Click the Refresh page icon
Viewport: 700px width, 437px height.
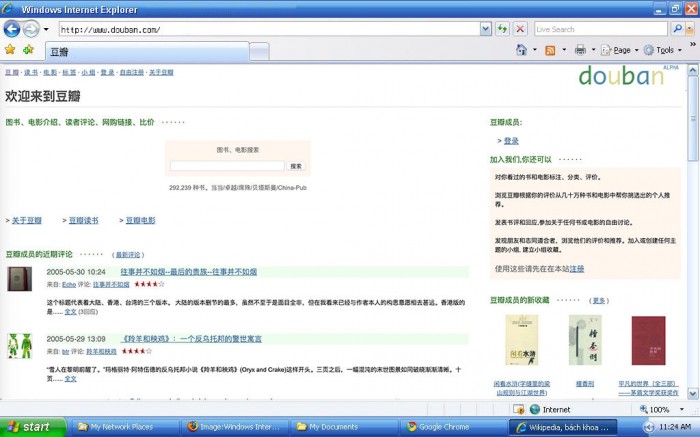[502, 29]
